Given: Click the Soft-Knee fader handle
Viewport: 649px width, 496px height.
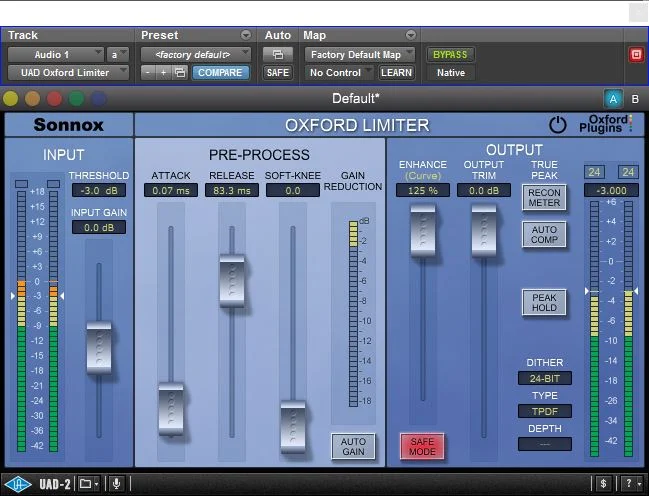Looking at the screenshot, I should click(x=293, y=427).
